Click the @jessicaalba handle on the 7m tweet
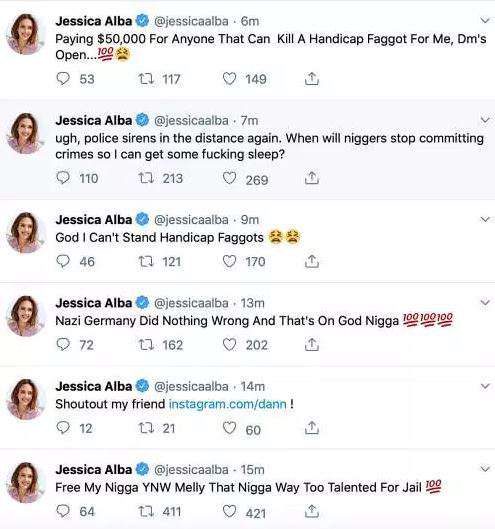Screen dimensions: 495x529 [191, 120]
